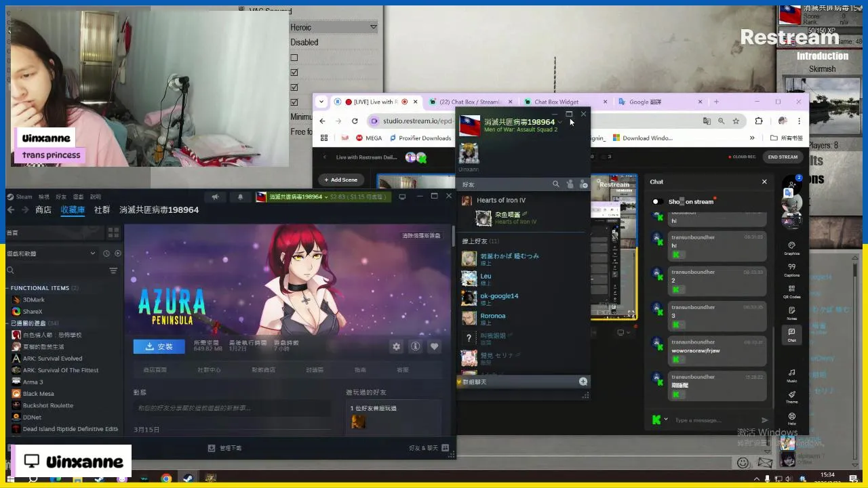Open Heroic difficulty dropdown
This screenshot has width=868, height=488.
[333, 27]
